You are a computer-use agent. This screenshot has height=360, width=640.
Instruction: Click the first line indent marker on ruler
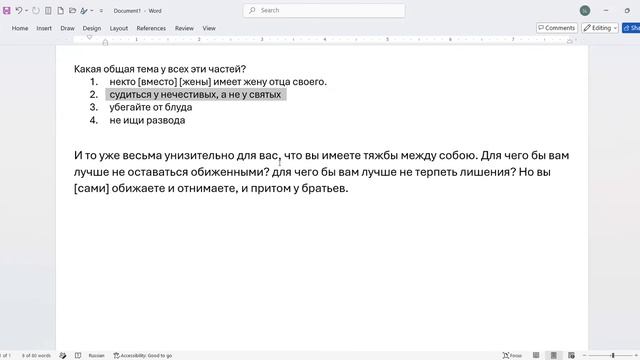point(90,37)
